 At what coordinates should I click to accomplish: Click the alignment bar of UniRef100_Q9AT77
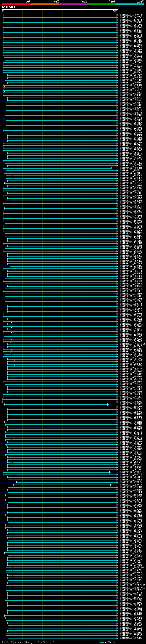coord(63,485)
